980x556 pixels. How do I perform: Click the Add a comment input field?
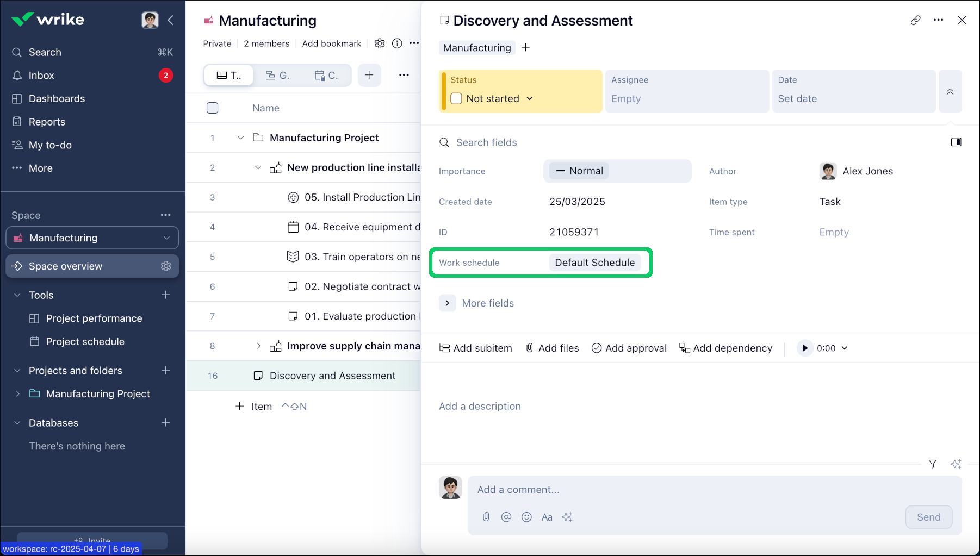pyautogui.click(x=685, y=490)
